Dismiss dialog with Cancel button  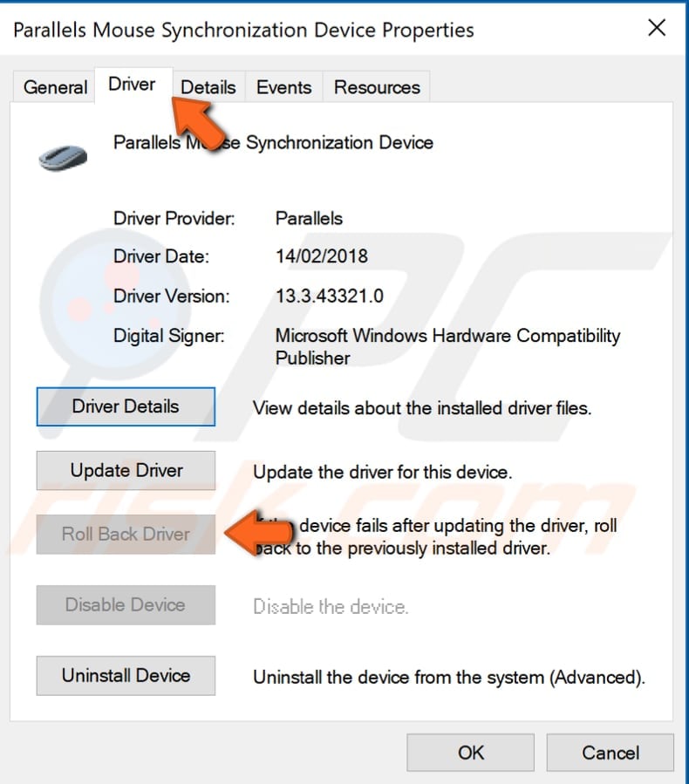[x=611, y=753]
